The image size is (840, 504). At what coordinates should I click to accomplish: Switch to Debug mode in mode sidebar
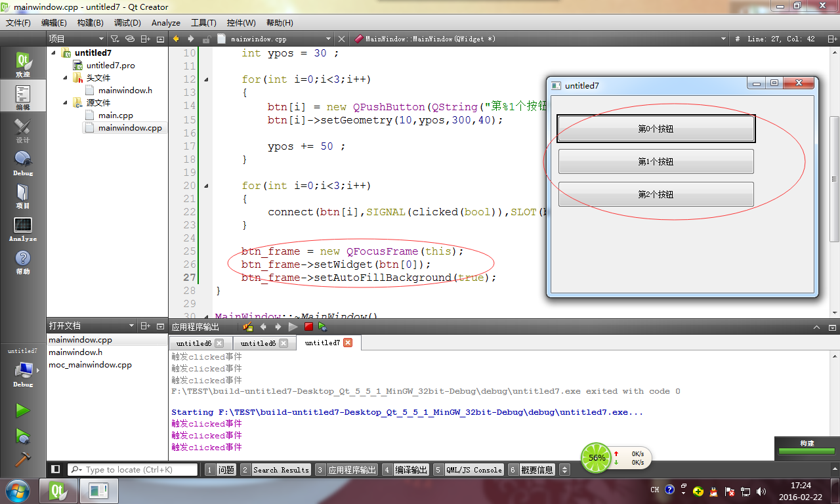[23, 163]
